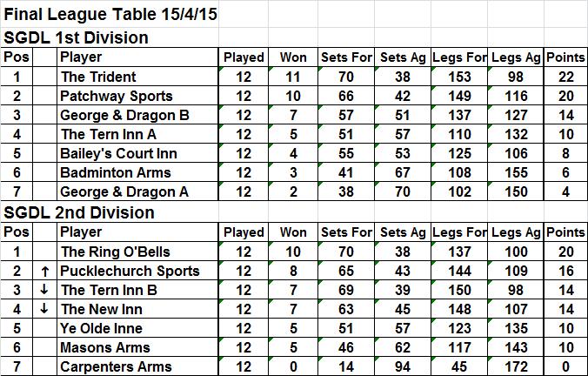The height and width of the screenshot is (376, 588).
Task: Click the up arrow beside Pucklechurch Sports
Action: point(43,271)
